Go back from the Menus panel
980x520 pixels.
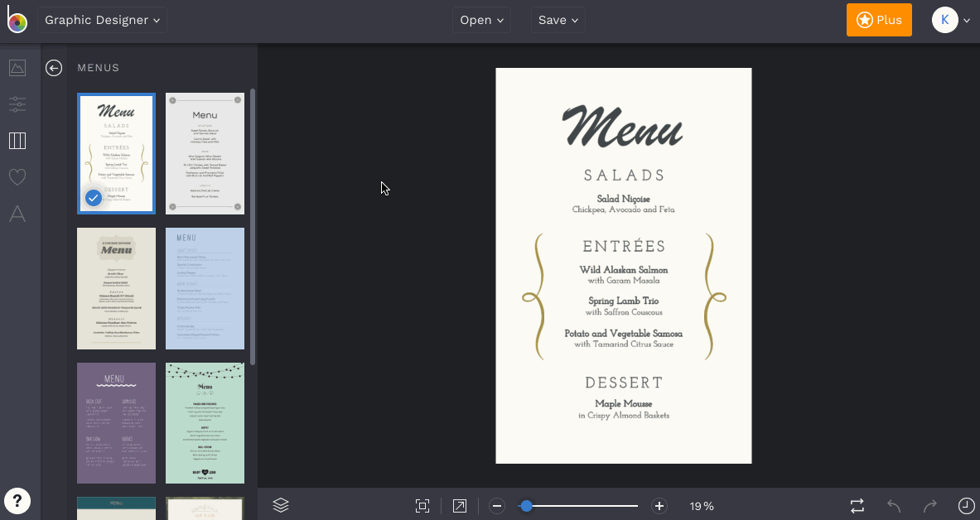54,68
